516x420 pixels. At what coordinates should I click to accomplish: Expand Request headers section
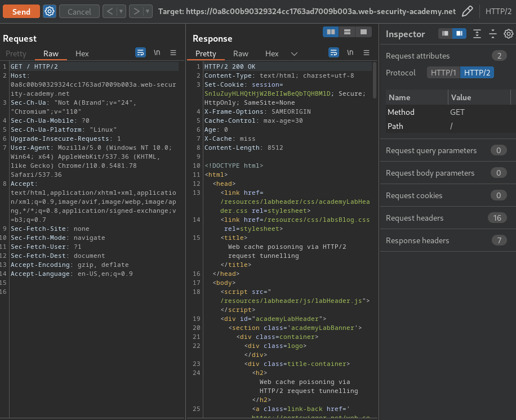point(448,218)
